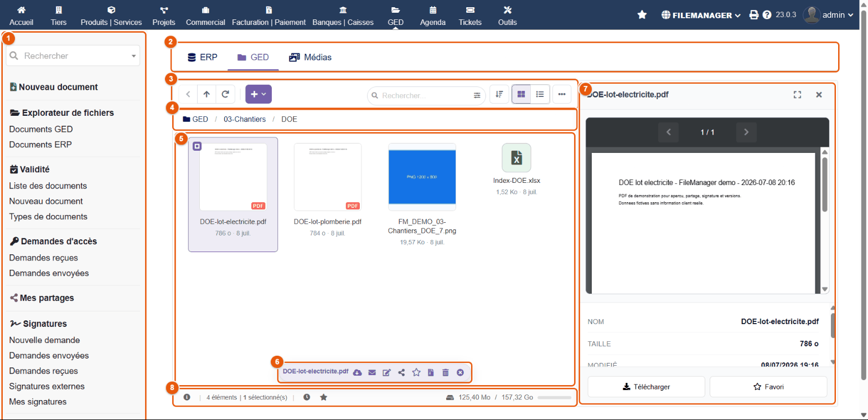Select the DOE-lot-plomberie.pdf thumbnail
This screenshot has width=868, height=420.
pyautogui.click(x=328, y=177)
